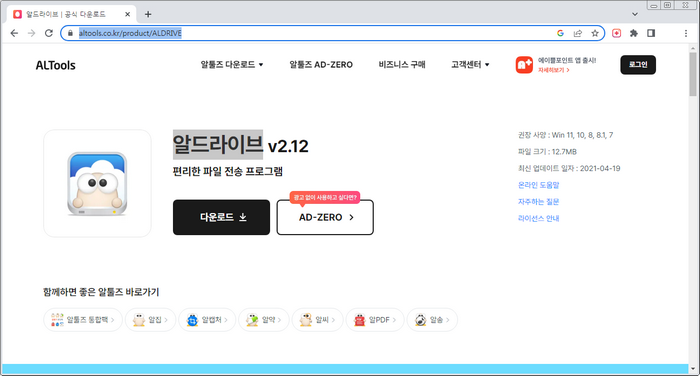Open the 라이선스 안내 link

click(x=538, y=218)
